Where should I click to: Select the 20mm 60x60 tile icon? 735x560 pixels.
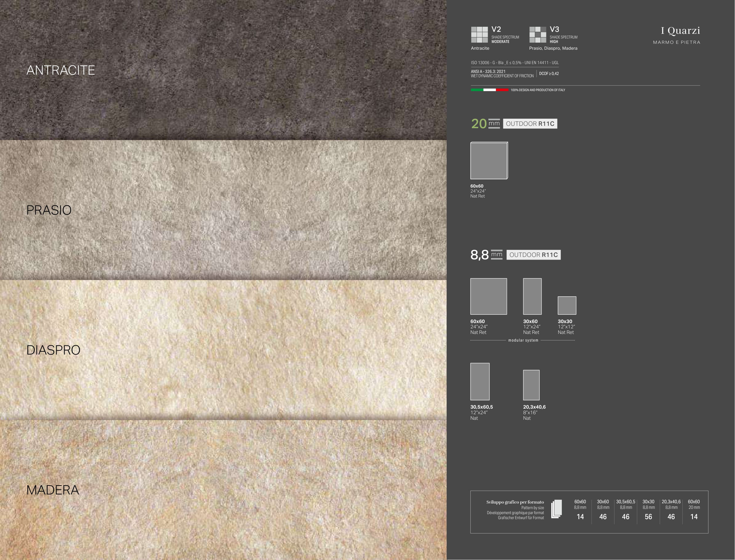coord(489,161)
